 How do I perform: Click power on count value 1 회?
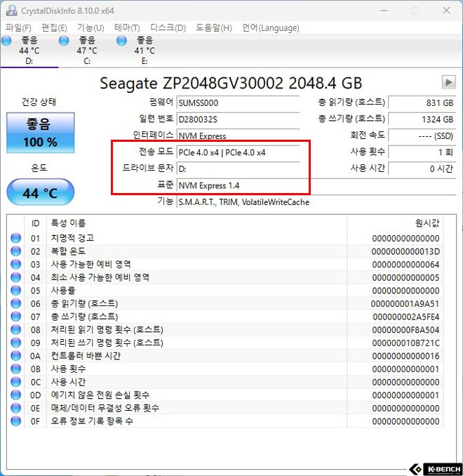pyautogui.click(x=422, y=152)
